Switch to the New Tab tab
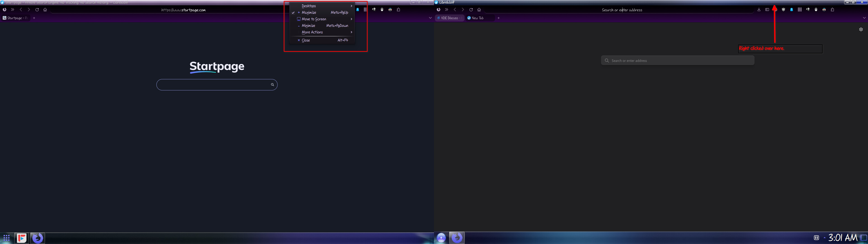The height and width of the screenshot is (244, 868). click(480, 18)
